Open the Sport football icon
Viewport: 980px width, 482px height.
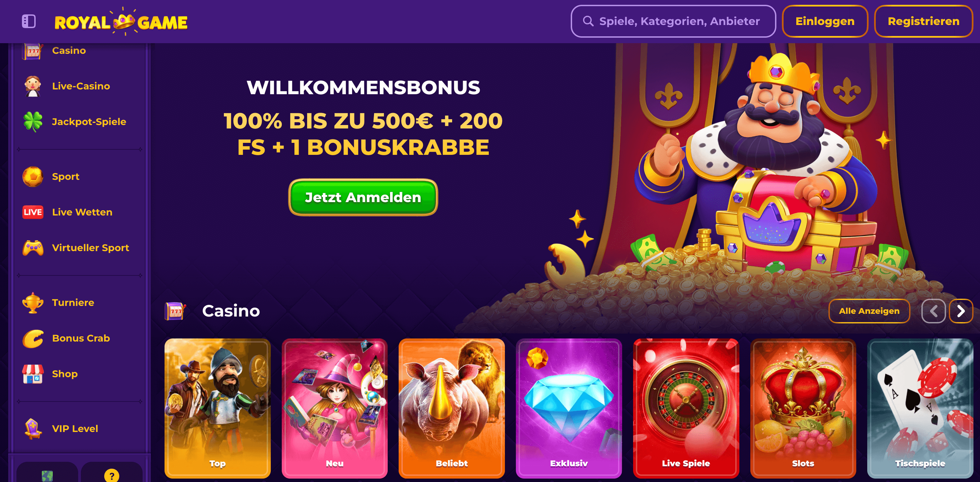(x=33, y=176)
